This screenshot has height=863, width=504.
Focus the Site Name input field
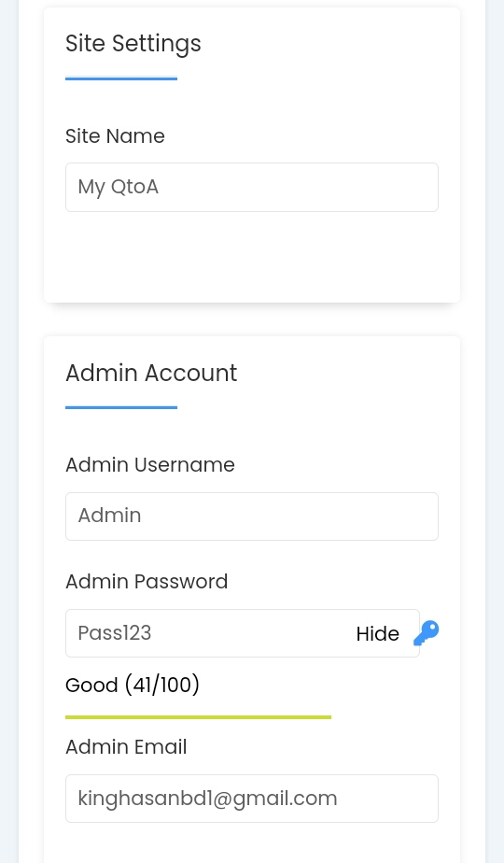(252, 187)
